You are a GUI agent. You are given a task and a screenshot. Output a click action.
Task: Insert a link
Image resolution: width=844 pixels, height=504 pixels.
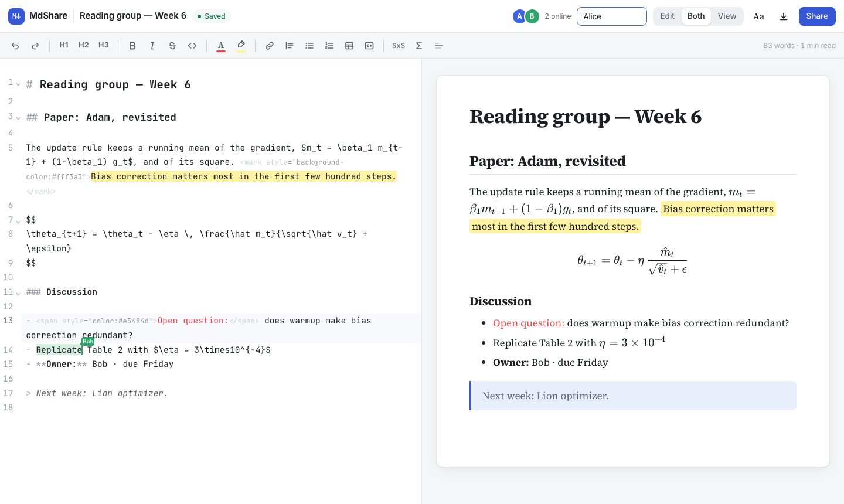270,46
